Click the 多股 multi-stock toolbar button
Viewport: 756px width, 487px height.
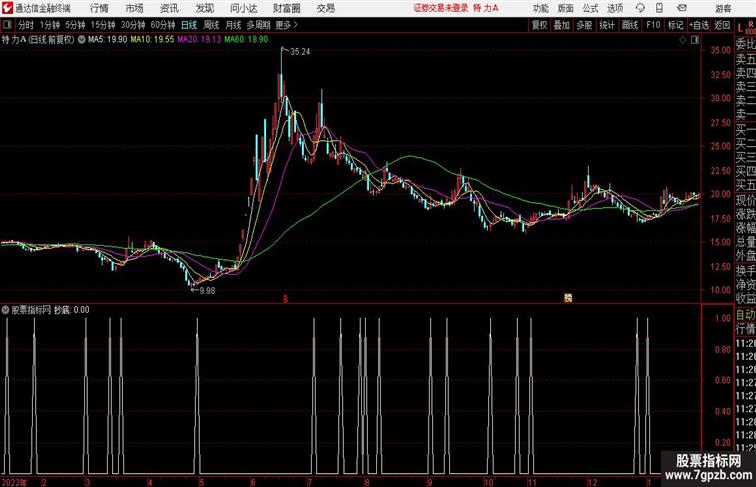(x=584, y=25)
